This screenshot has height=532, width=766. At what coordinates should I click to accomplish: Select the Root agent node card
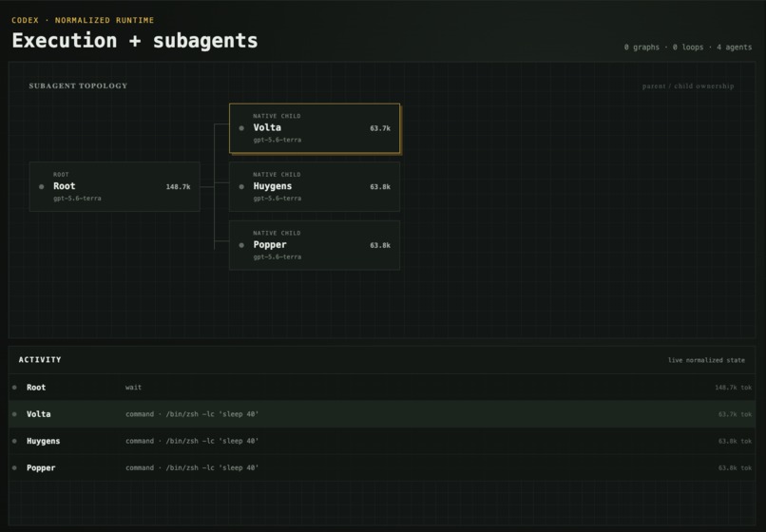[114, 186]
